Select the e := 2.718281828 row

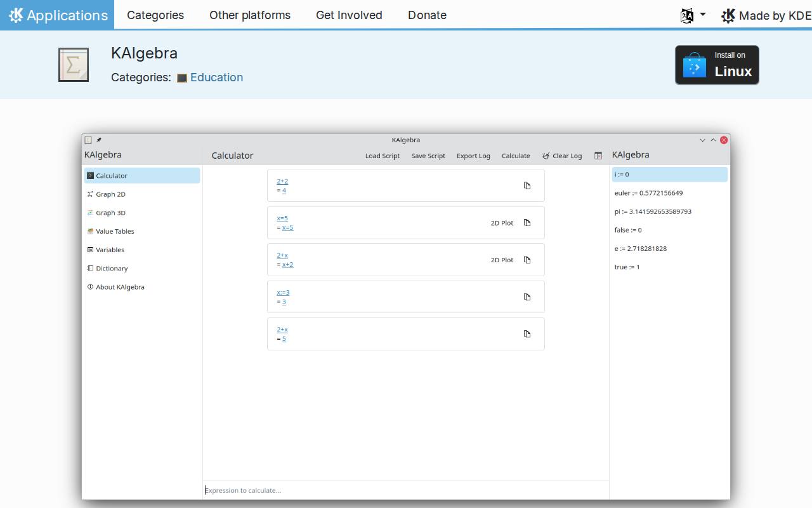pyautogui.click(x=670, y=248)
